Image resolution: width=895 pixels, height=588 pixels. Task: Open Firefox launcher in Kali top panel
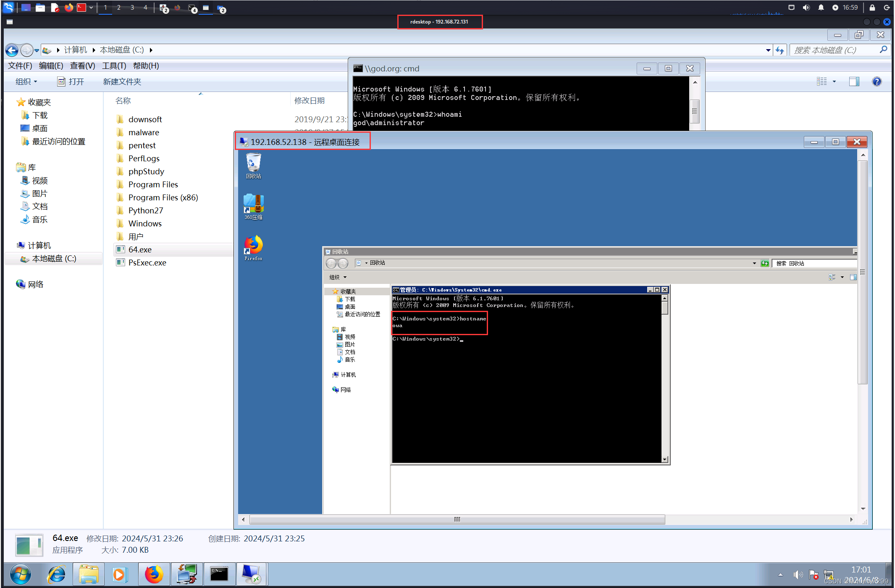[69, 8]
